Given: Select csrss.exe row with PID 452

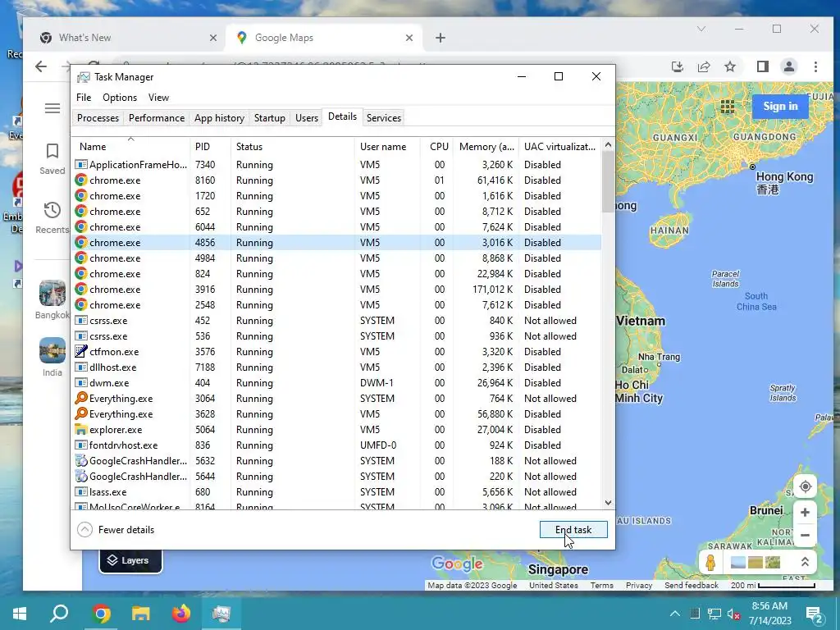Looking at the screenshot, I should click(336, 321).
